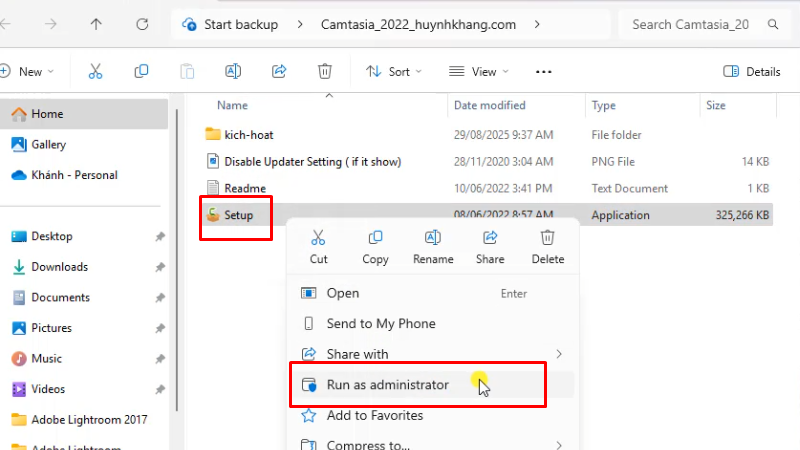
Task: Click the Setup application icon
Action: tap(213, 215)
